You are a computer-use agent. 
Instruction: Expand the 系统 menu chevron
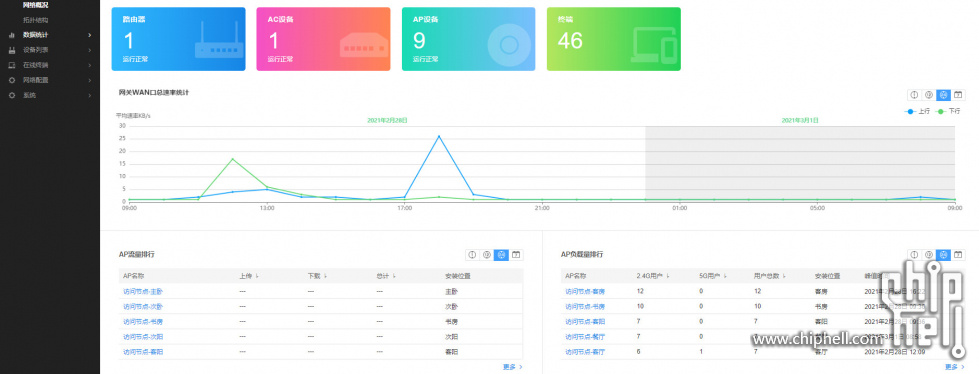click(x=90, y=96)
